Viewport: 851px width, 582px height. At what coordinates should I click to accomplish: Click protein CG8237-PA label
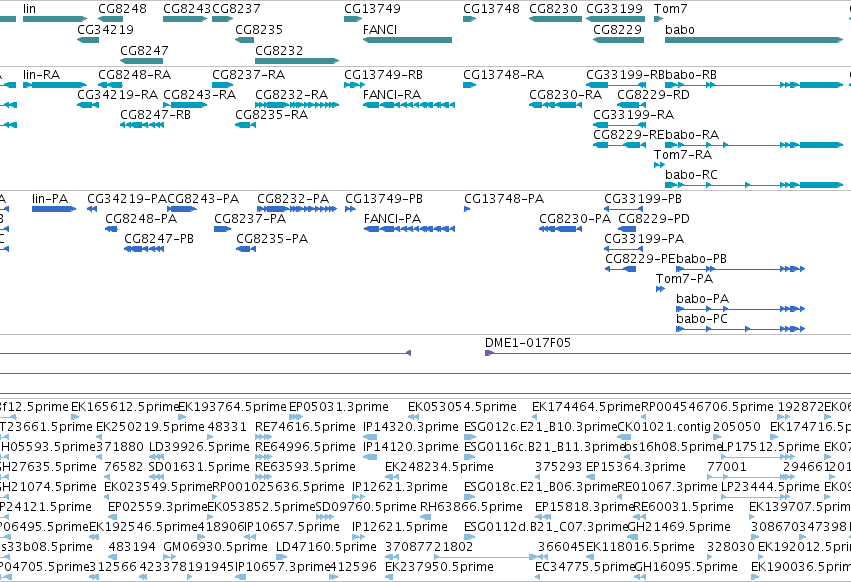tap(250, 219)
